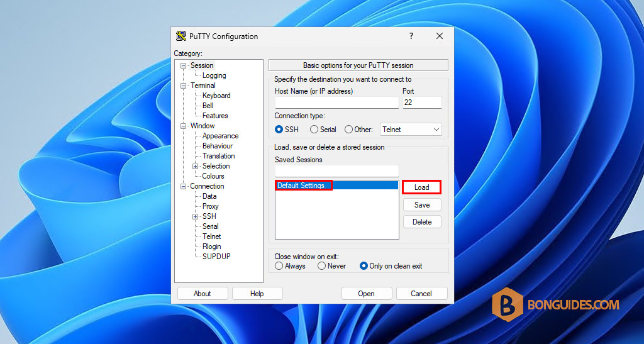Select the Session category
Screen dimensions: 644x344
tap(202, 65)
